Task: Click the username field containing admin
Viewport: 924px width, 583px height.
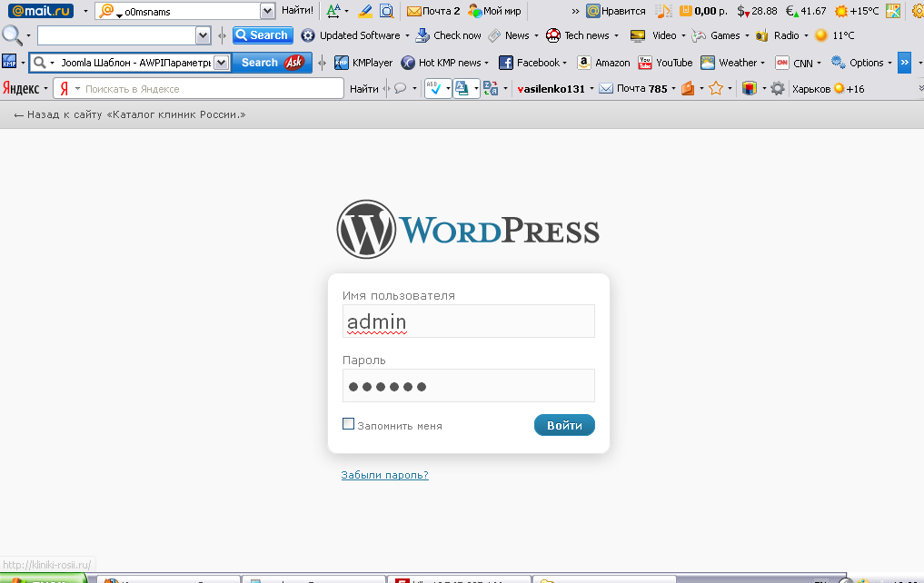Action: coord(469,321)
